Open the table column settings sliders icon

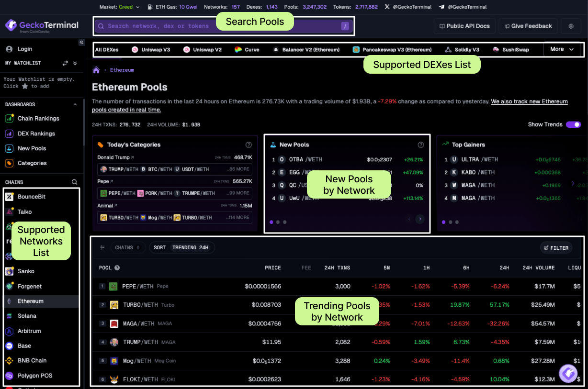tap(102, 248)
